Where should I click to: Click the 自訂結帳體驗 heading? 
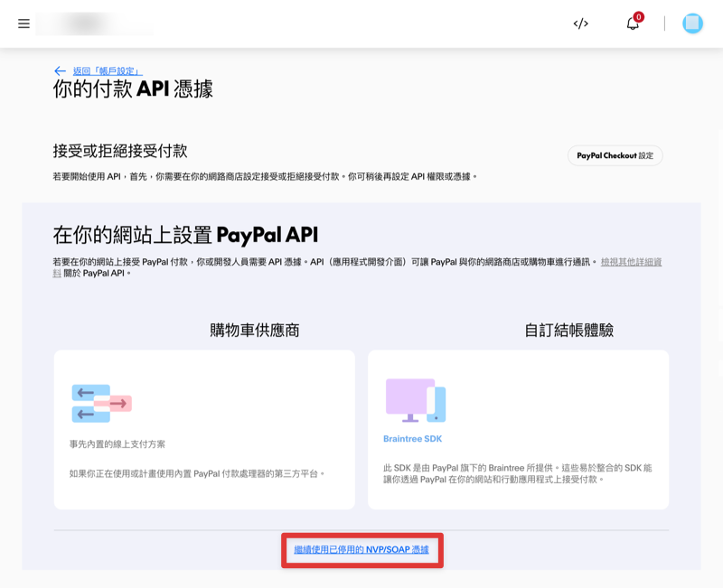pos(569,330)
